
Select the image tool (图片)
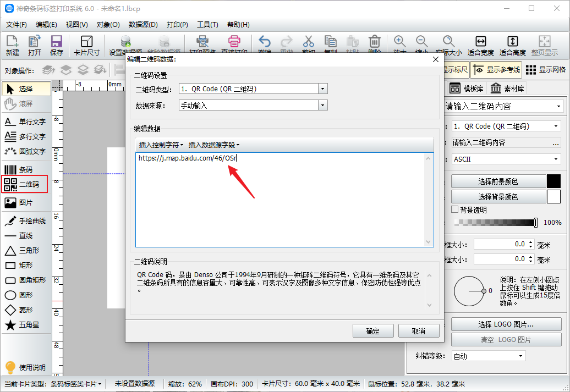click(26, 203)
